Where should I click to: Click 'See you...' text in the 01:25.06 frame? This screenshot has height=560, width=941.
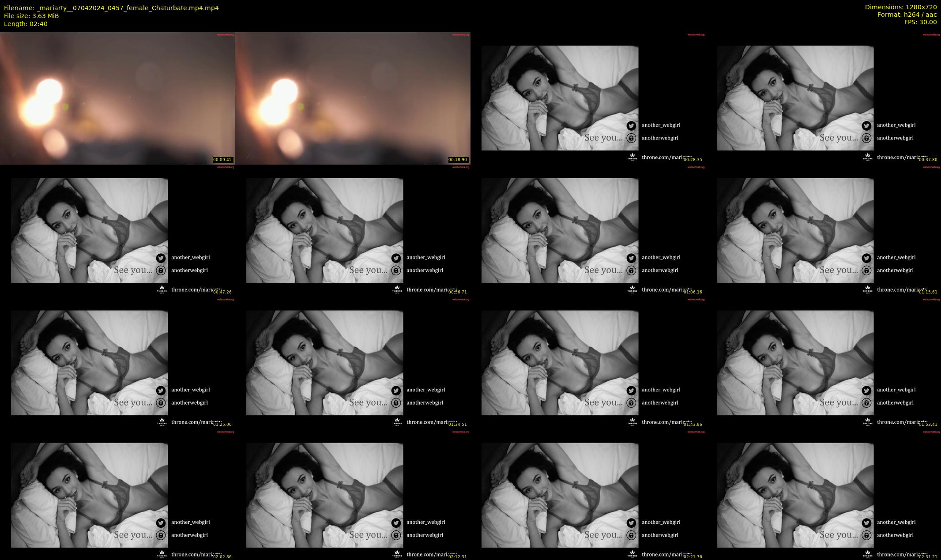point(133,402)
